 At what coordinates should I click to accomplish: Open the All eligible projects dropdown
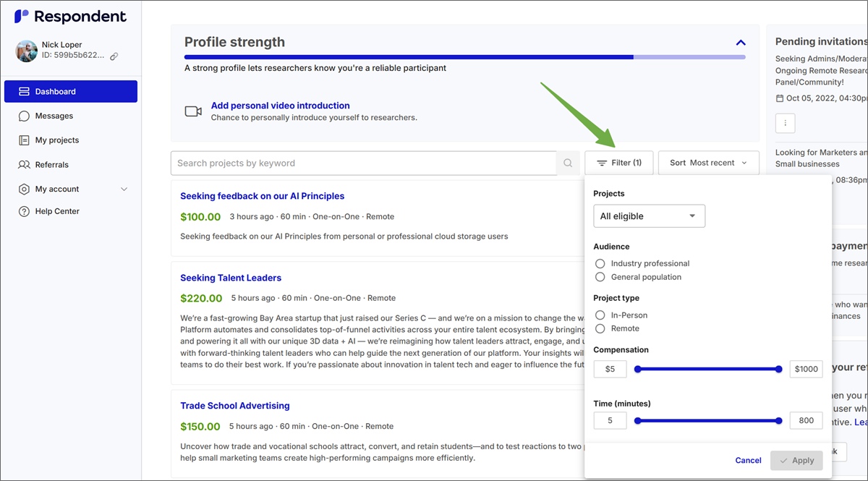tap(649, 216)
